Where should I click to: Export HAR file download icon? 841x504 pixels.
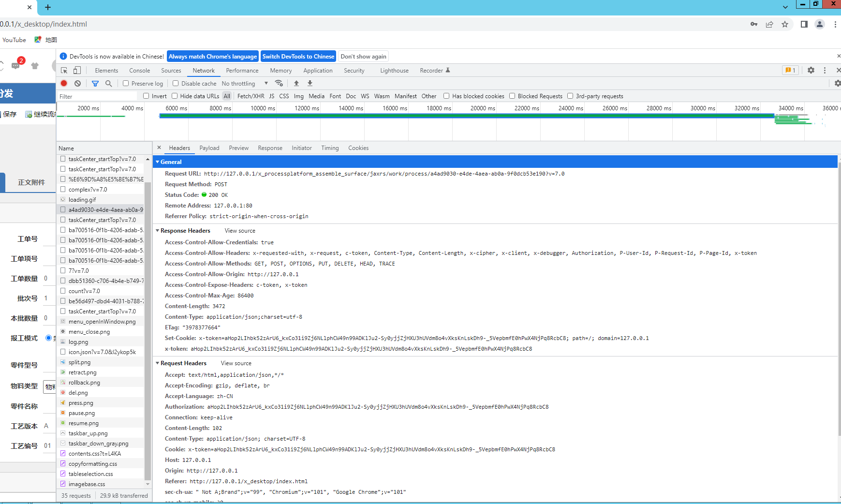(x=310, y=83)
